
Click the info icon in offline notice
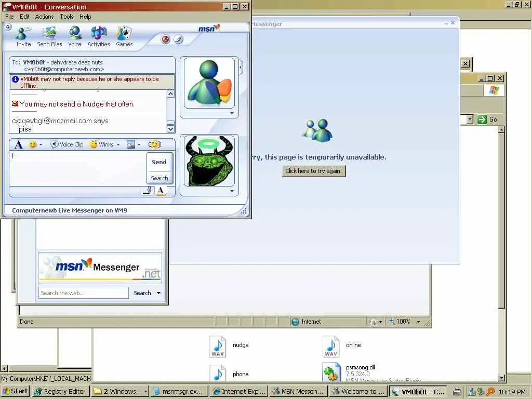pos(15,79)
